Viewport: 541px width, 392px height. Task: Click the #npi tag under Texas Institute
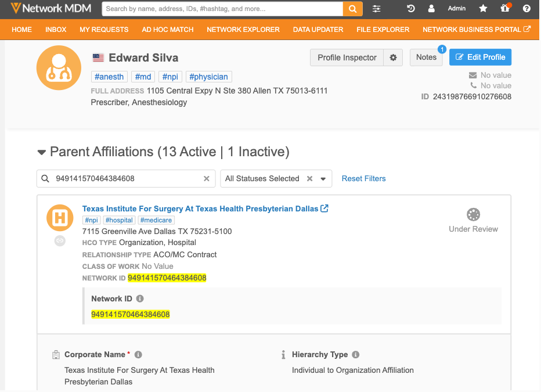(x=92, y=220)
